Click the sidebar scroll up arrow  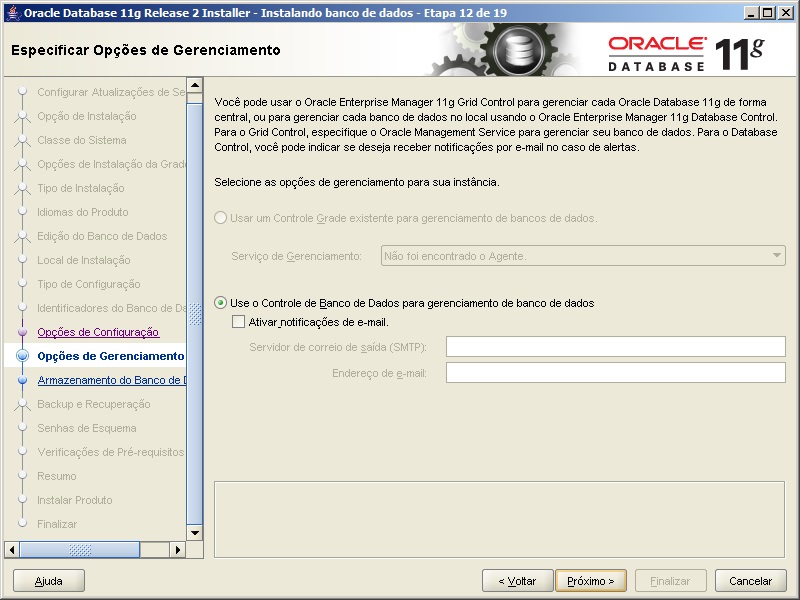(x=195, y=85)
